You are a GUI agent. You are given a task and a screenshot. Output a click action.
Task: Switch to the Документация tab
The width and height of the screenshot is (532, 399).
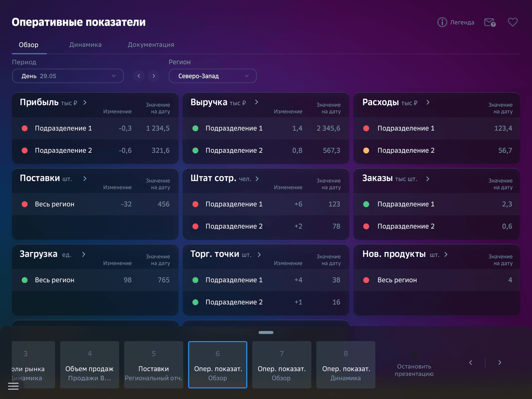[x=151, y=45]
